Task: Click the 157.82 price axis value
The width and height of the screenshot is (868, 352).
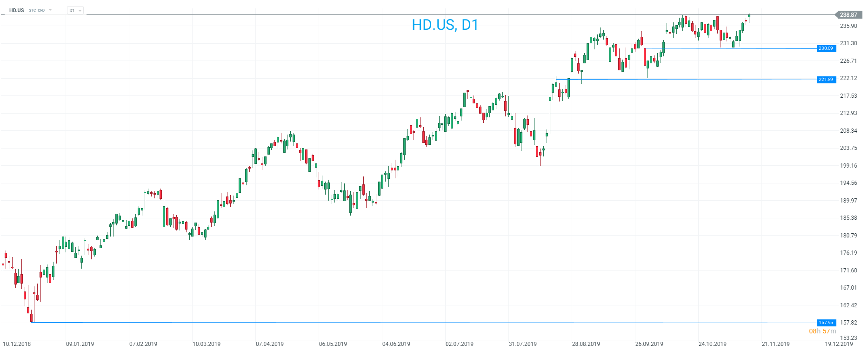Action: (x=848, y=323)
